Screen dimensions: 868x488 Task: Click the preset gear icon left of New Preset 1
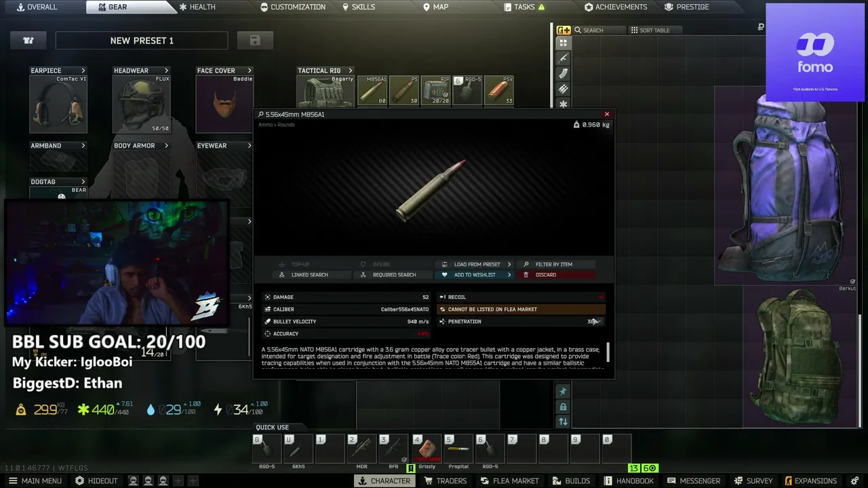(28, 41)
